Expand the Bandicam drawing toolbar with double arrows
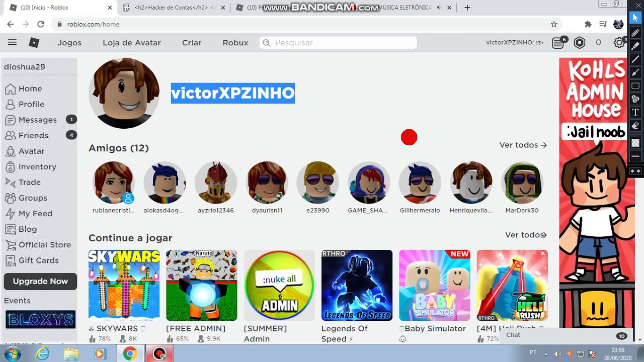The width and height of the screenshot is (644, 362). click(x=635, y=171)
